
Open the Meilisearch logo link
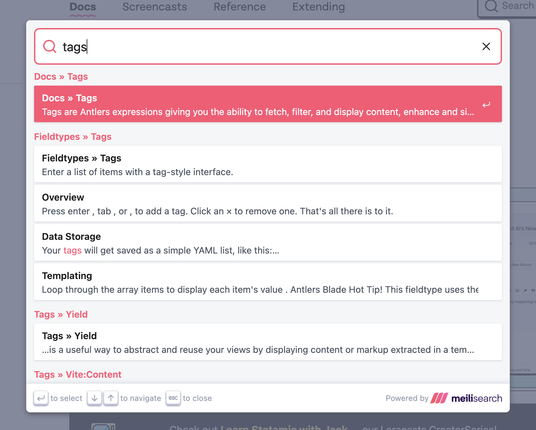click(x=466, y=398)
